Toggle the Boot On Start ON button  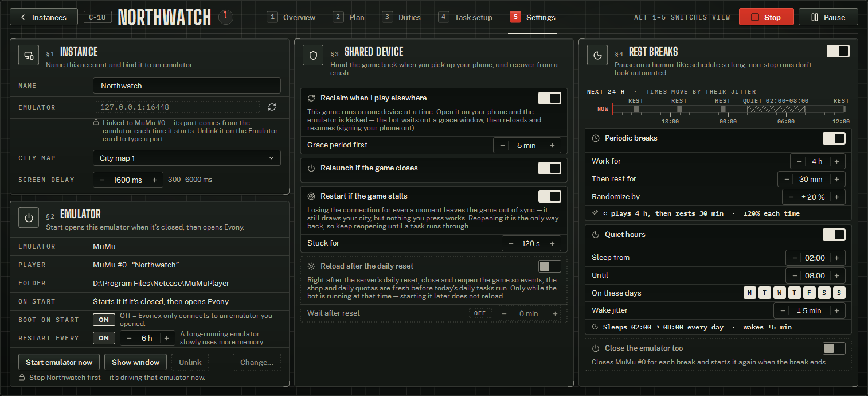[104, 320]
